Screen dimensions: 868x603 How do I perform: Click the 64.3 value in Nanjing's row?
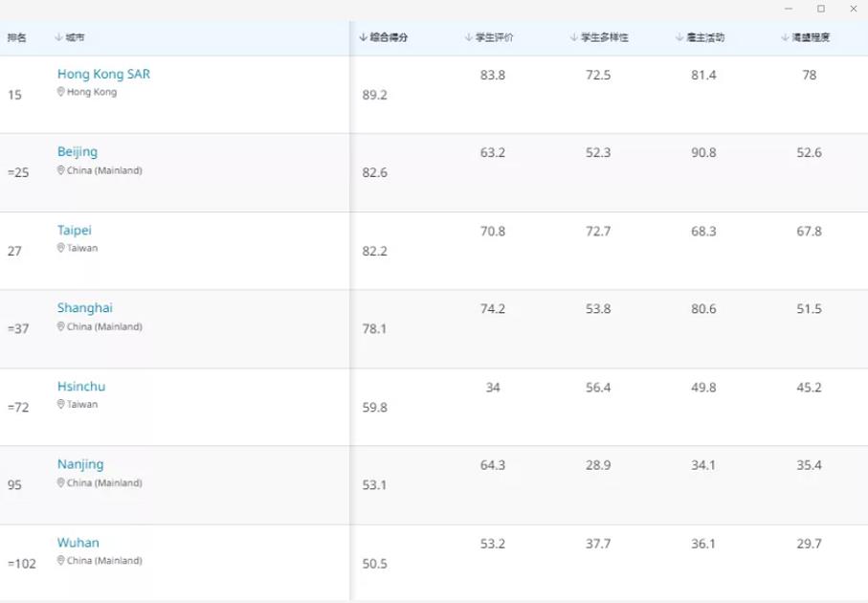point(493,465)
